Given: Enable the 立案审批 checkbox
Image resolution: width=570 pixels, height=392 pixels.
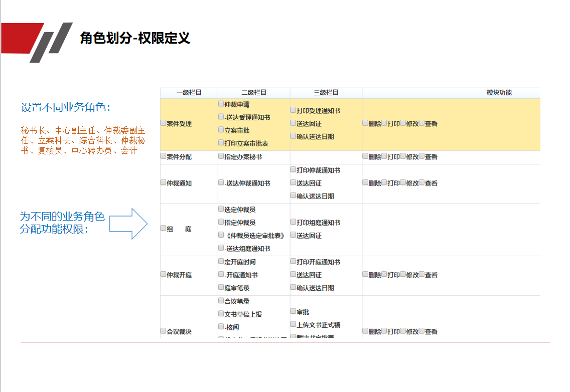Looking at the screenshot, I should click(221, 130).
